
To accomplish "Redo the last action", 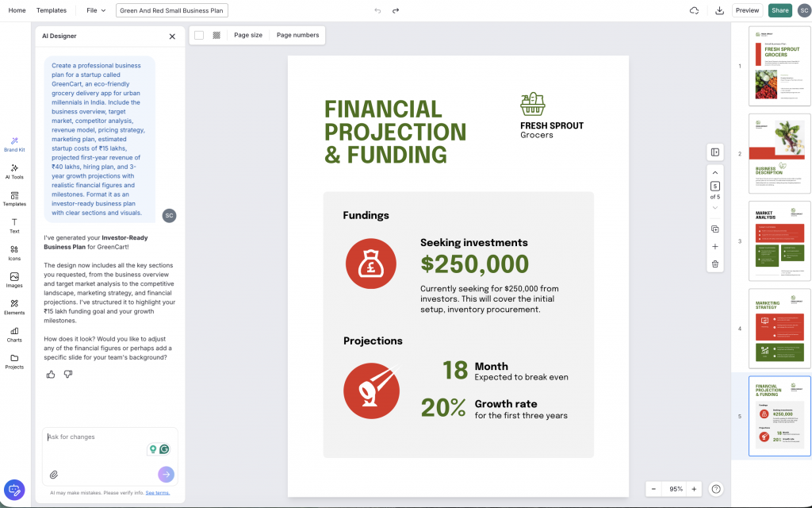I will 396,10.
